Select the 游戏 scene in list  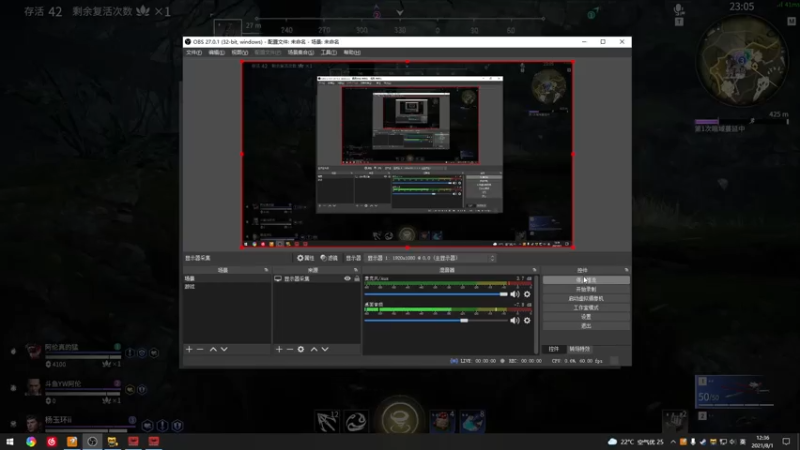click(227, 287)
